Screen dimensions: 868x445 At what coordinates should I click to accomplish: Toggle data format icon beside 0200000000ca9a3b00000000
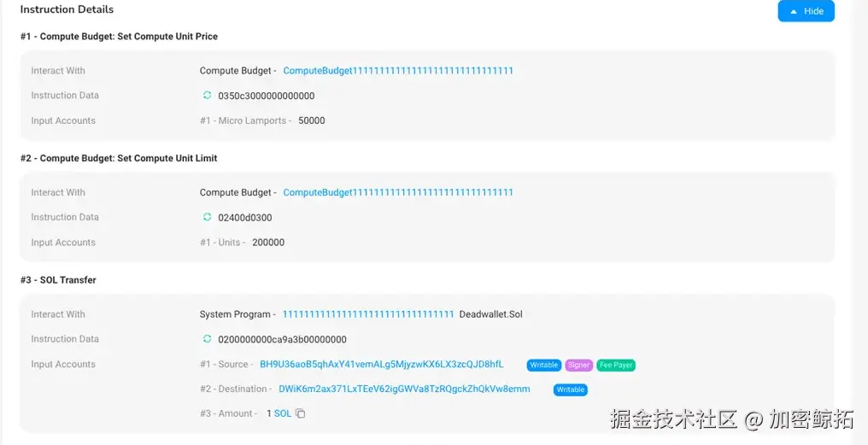[x=207, y=339]
